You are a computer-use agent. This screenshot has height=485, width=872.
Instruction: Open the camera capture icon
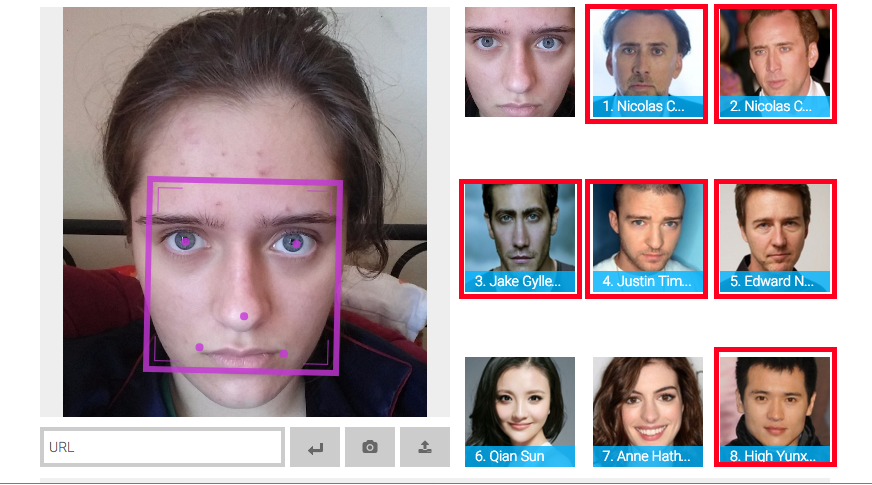[370, 448]
